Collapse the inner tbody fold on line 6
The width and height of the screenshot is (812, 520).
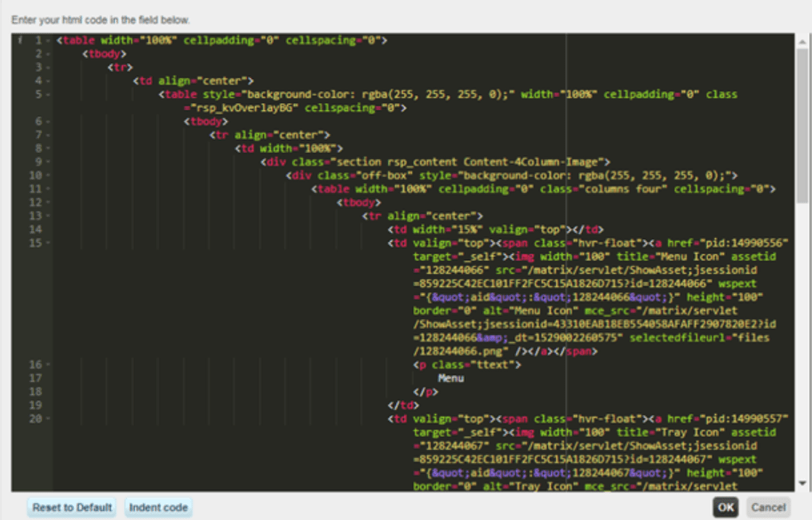pyautogui.click(x=48, y=121)
